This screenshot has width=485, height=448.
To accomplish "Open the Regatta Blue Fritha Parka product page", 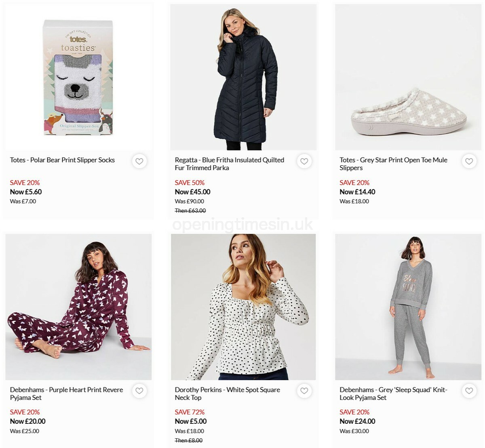I will tap(229, 164).
